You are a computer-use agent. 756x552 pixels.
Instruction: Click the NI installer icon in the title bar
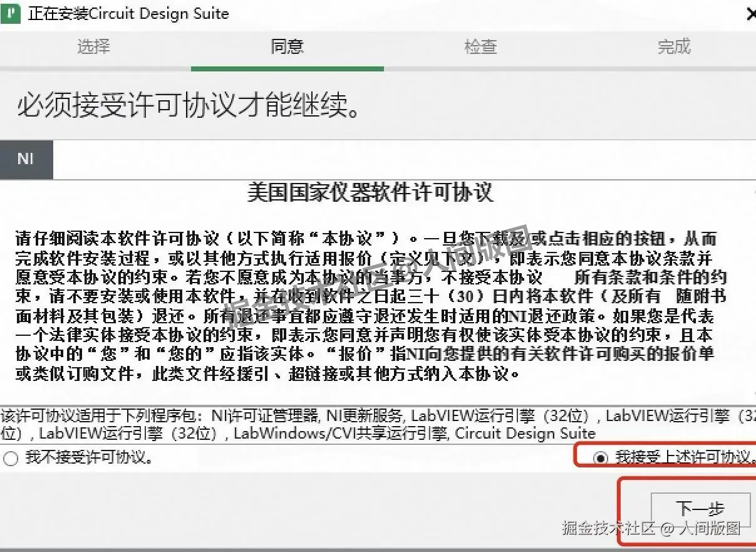[10, 13]
